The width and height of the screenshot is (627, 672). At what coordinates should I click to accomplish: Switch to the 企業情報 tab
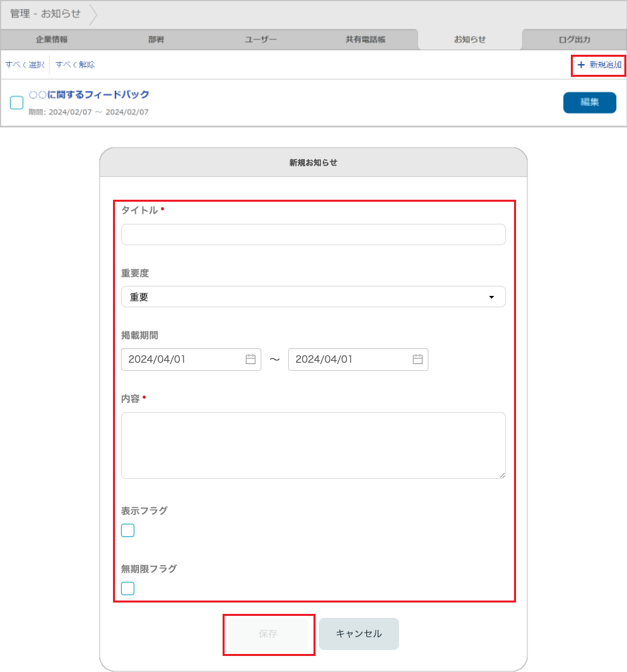click(x=52, y=39)
